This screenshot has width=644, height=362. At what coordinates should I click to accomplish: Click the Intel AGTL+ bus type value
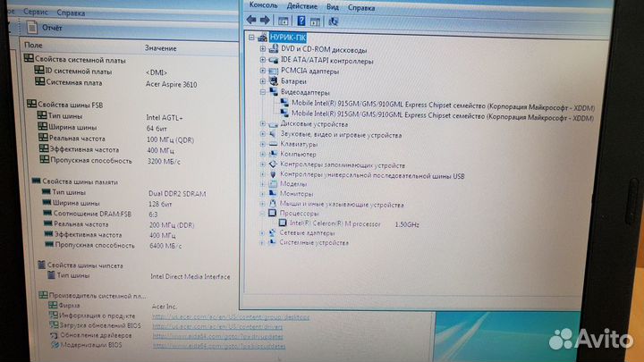[165, 118]
